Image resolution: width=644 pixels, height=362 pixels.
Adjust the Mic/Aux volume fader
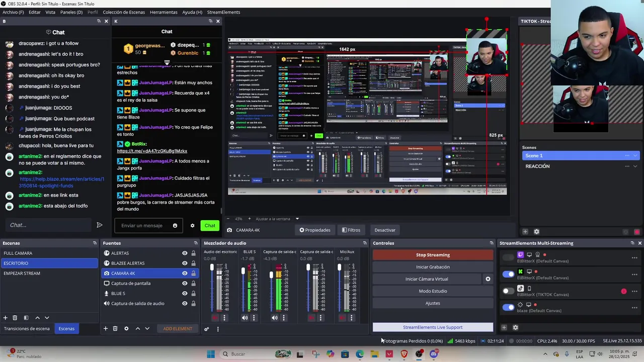point(339,267)
